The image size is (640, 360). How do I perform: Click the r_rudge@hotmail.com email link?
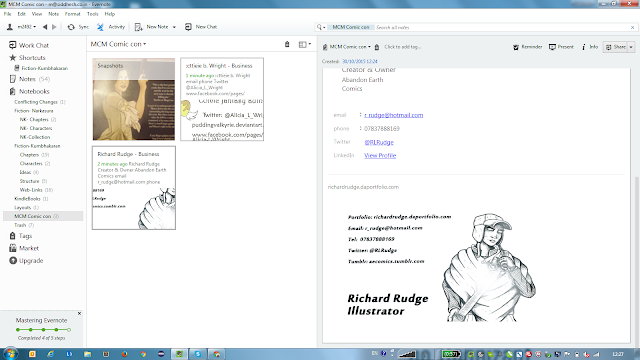tap(393, 115)
